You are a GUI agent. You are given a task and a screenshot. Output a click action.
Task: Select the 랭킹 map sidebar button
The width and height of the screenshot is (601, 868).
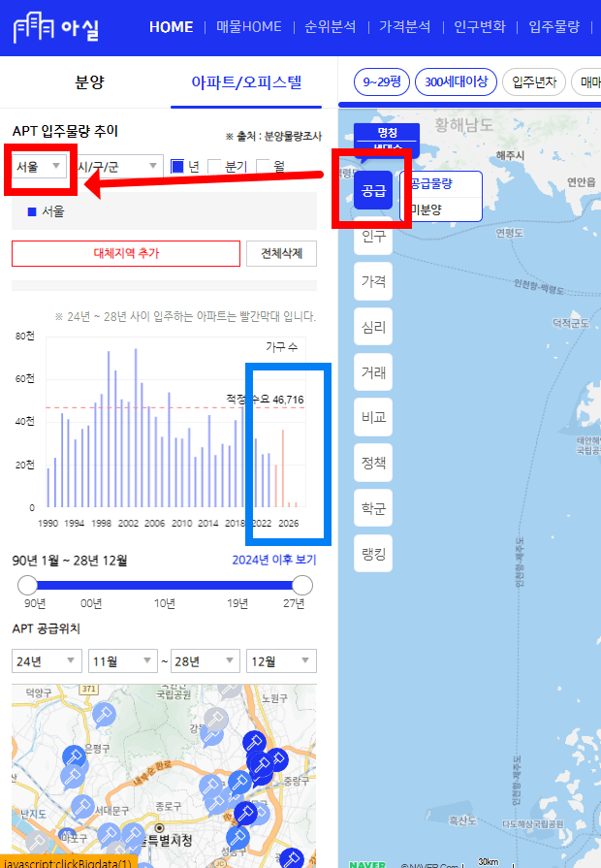point(373,553)
